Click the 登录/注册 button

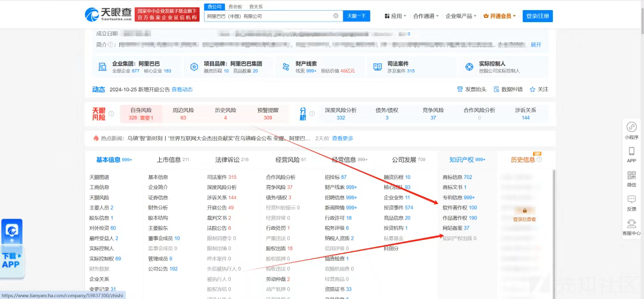(x=538, y=16)
